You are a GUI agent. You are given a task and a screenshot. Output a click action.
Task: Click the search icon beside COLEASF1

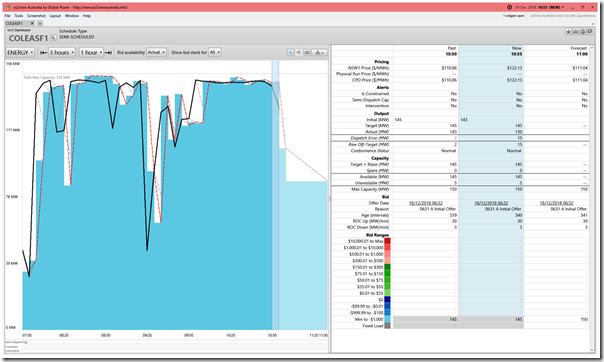coord(53,38)
